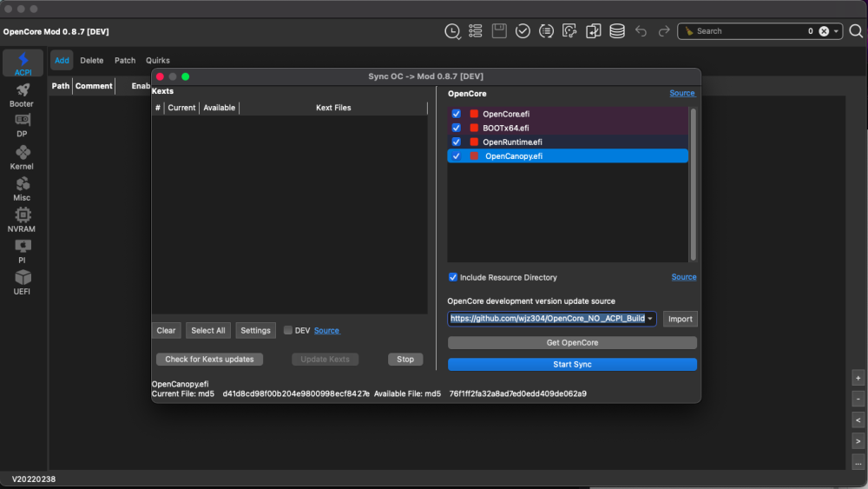868x489 pixels.
Task: Click the undo arrow icon
Action: 641,31
